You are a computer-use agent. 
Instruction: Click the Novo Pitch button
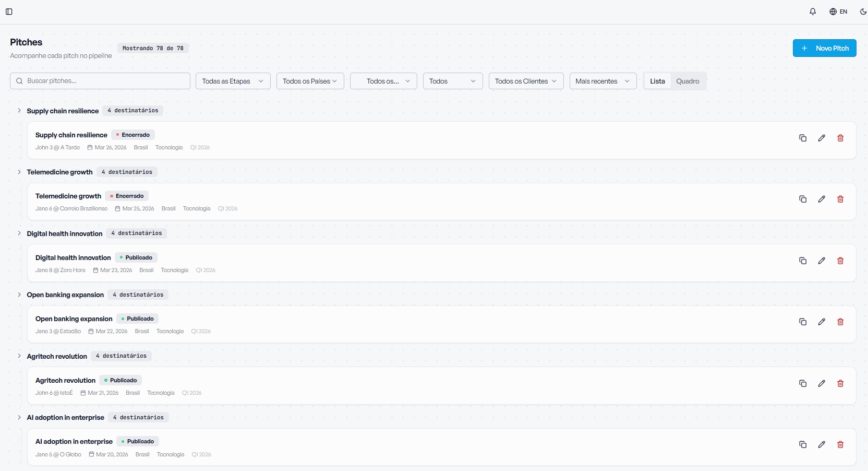[x=824, y=48]
